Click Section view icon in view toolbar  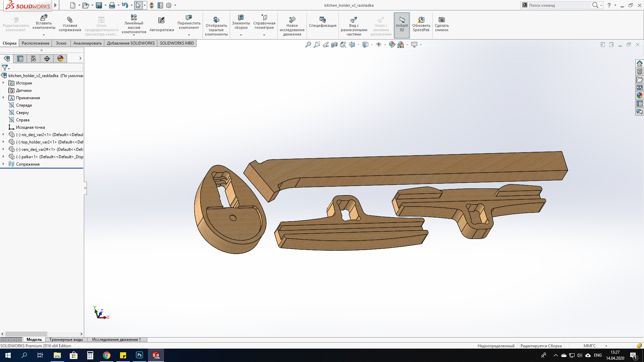tap(334, 45)
